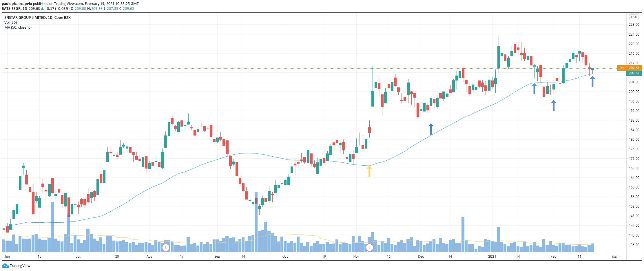Click the USD currency label on price axis
Viewport: 644px width, 271px height.
[634, 17]
